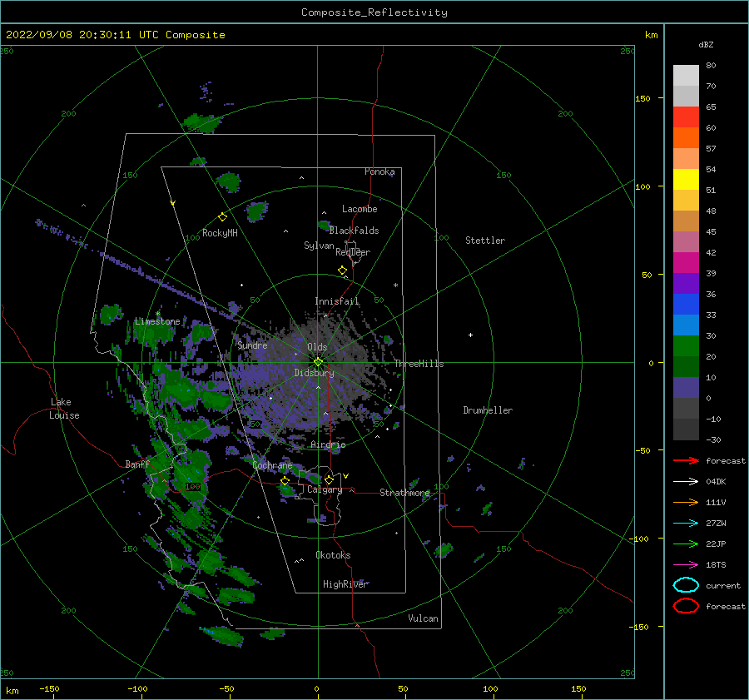This screenshot has width=749, height=700.
Task: Click the Didsbury town label
Action: (315, 373)
